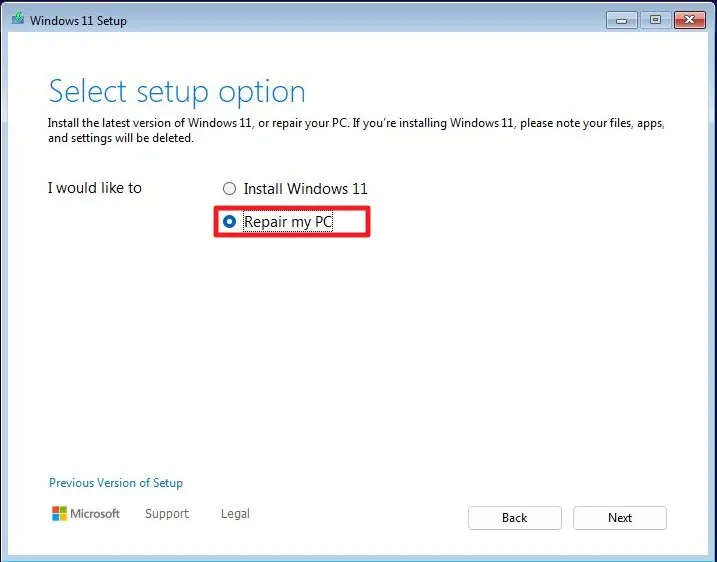Viewport: 717px width, 562px height.
Task: Open the Legal link
Action: click(x=235, y=514)
